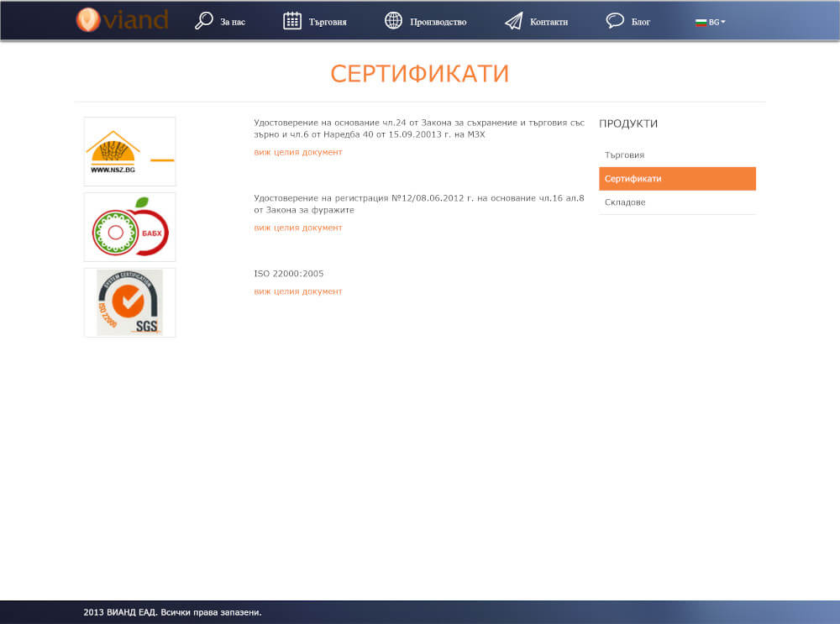Open the Блог menu item
This screenshot has width=840, height=624.
[x=641, y=22]
